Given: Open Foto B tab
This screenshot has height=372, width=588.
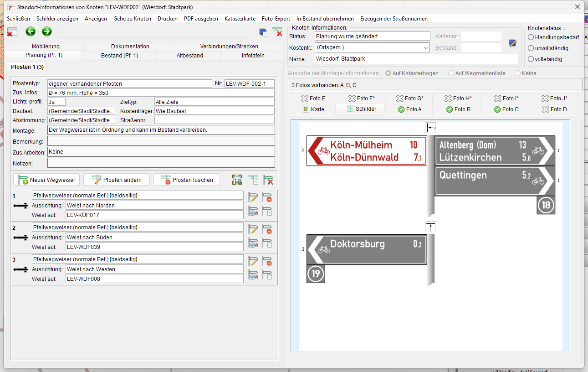Looking at the screenshot, I should tap(458, 109).
